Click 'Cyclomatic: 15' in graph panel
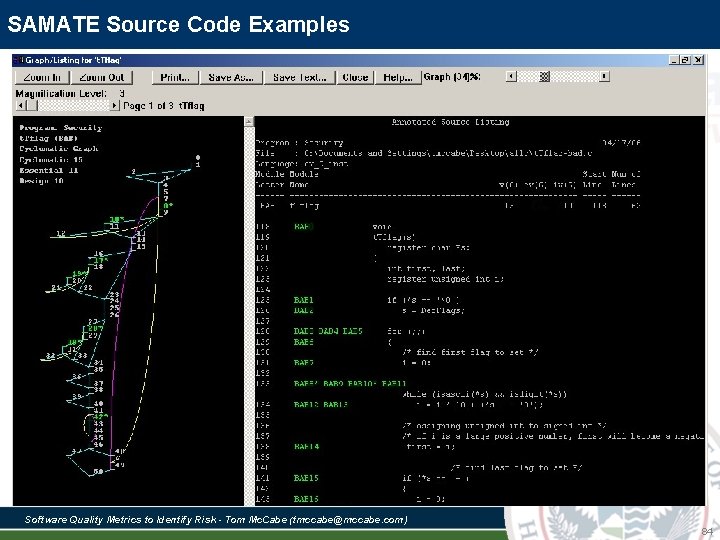 coord(51,159)
